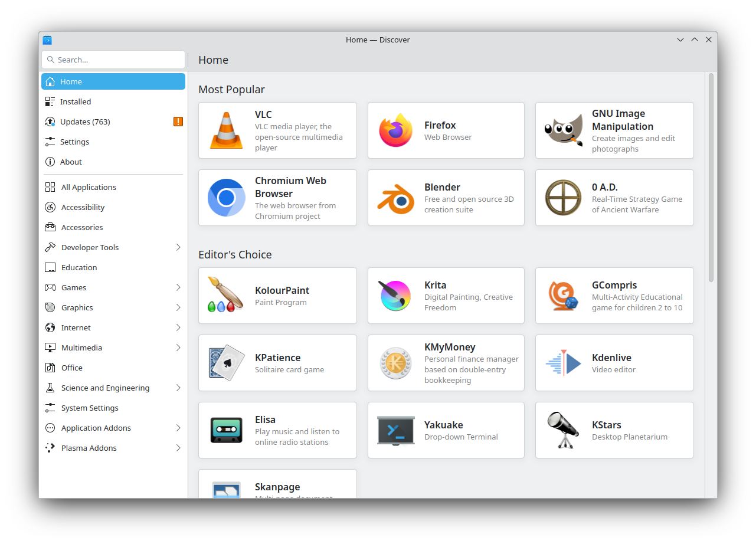The image size is (756, 544).
Task: Click the Chromium Web Browser card title text
Action: [x=290, y=187]
